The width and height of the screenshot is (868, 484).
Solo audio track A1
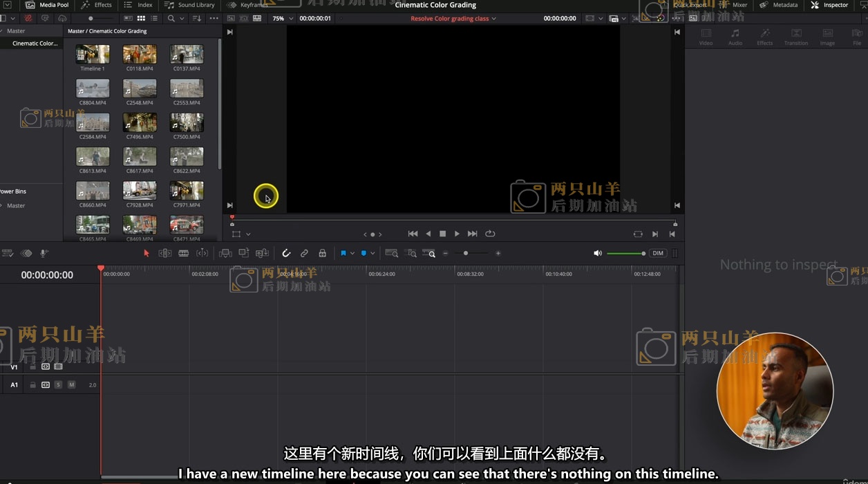[x=58, y=385]
